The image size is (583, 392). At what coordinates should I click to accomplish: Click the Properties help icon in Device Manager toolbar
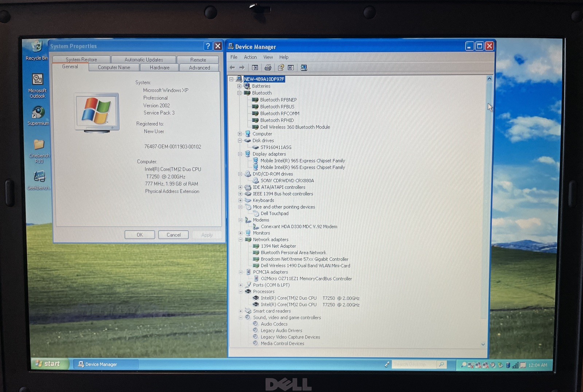[x=281, y=68]
